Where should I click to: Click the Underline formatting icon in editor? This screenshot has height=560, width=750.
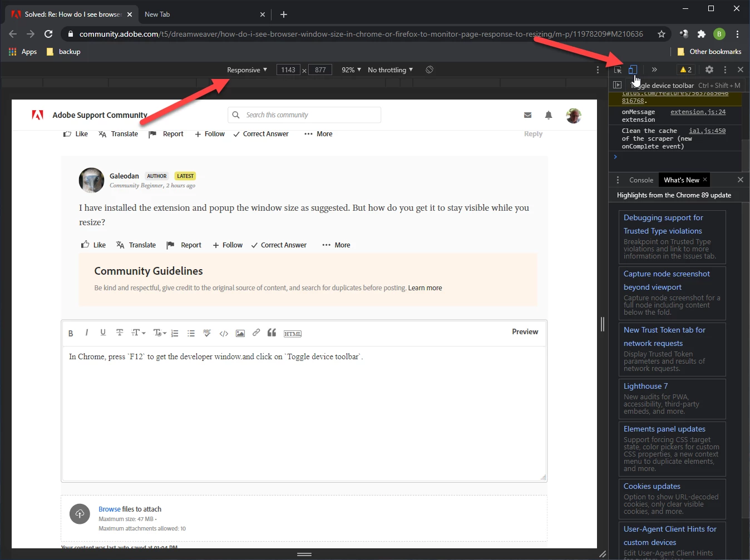click(103, 333)
